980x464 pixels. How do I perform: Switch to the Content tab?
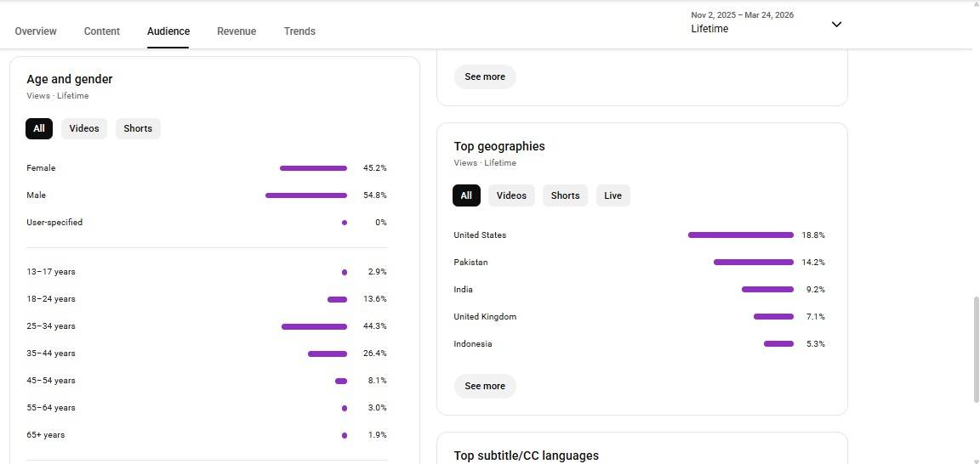tap(102, 31)
